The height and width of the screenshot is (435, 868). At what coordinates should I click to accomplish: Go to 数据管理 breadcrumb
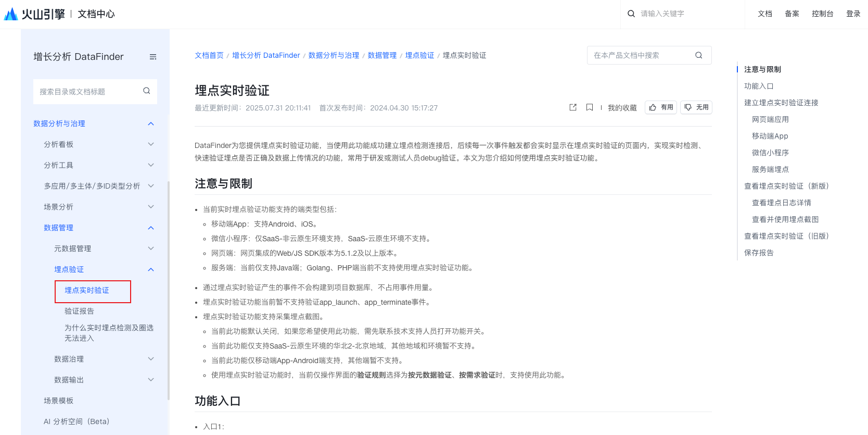tap(382, 55)
